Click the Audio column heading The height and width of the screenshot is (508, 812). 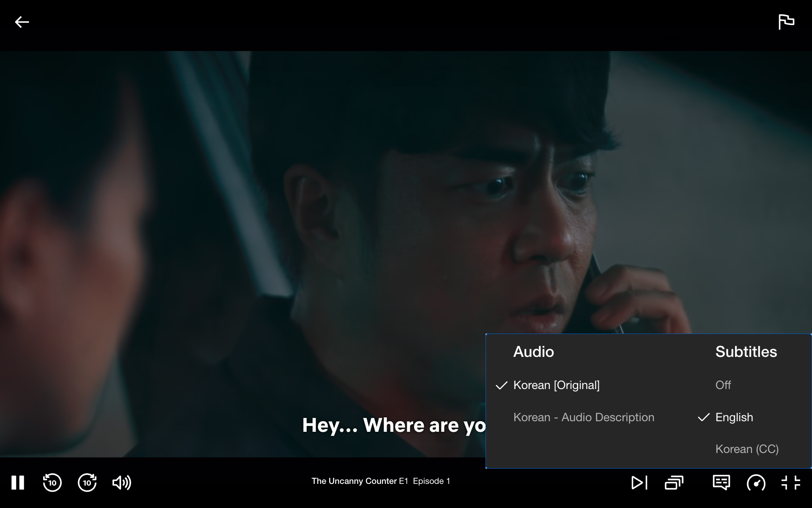click(533, 352)
